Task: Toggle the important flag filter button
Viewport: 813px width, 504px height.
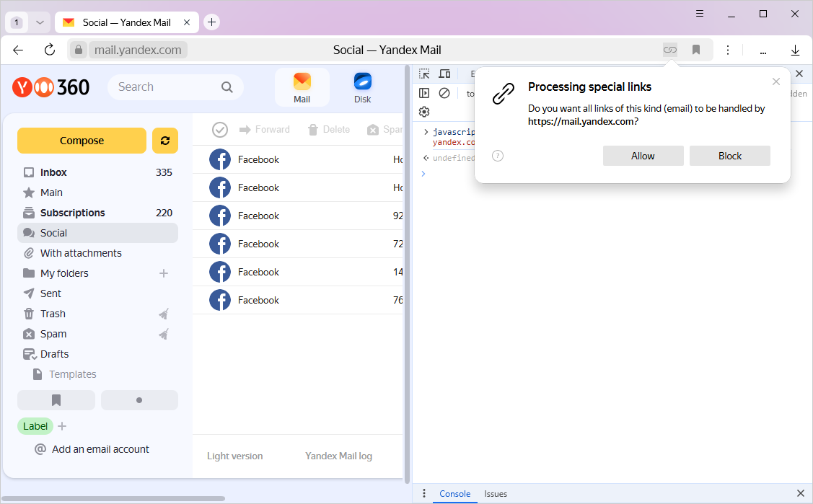Action: click(56, 400)
